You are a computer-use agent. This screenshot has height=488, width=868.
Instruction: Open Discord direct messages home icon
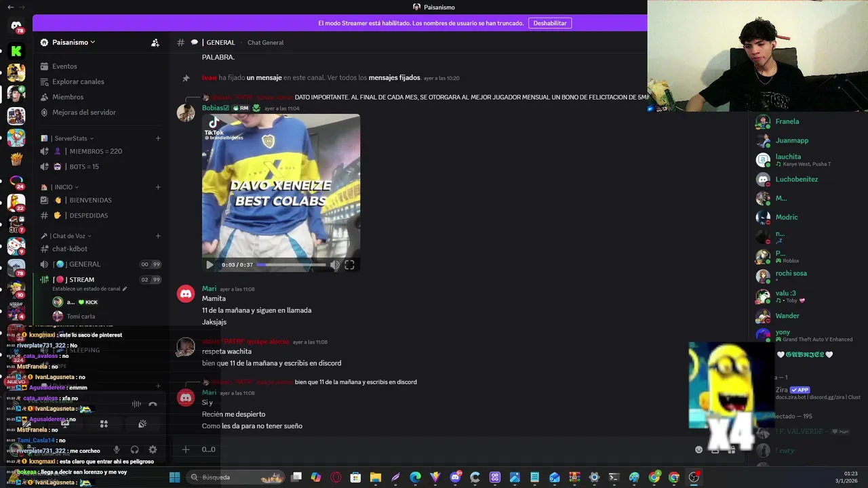tap(16, 26)
